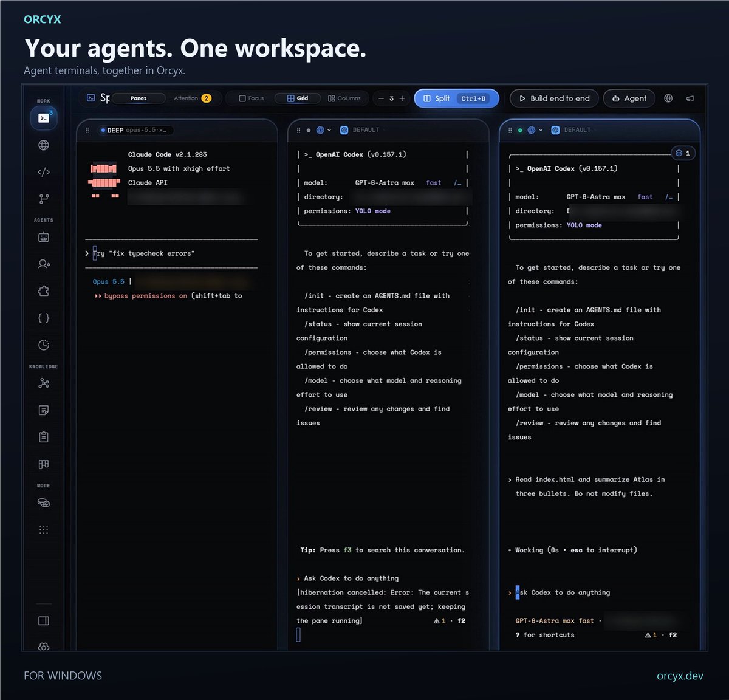
Task: Open the clipboard tasks icon in sidebar
Action: [44, 437]
